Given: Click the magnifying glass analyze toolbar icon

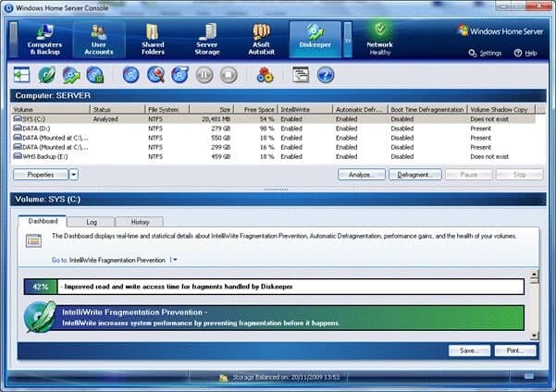Looking at the screenshot, I should click(x=155, y=74).
